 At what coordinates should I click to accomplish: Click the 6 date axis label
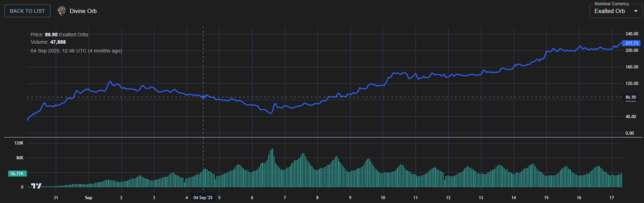(x=252, y=198)
